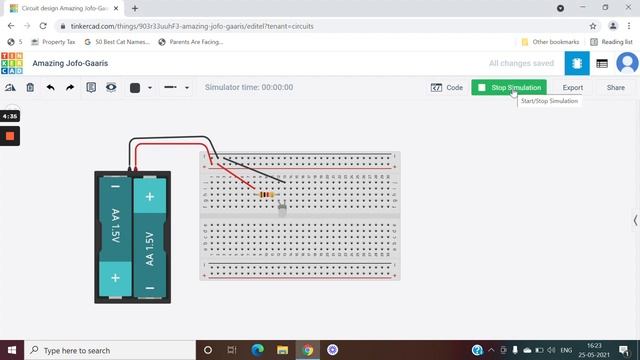Launch Microsoft Edge from the taskbar
The height and width of the screenshot is (360, 640).
click(257, 350)
